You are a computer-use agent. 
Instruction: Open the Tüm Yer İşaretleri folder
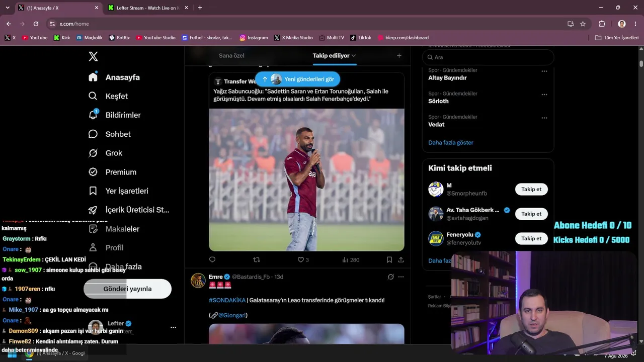coord(616,38)
